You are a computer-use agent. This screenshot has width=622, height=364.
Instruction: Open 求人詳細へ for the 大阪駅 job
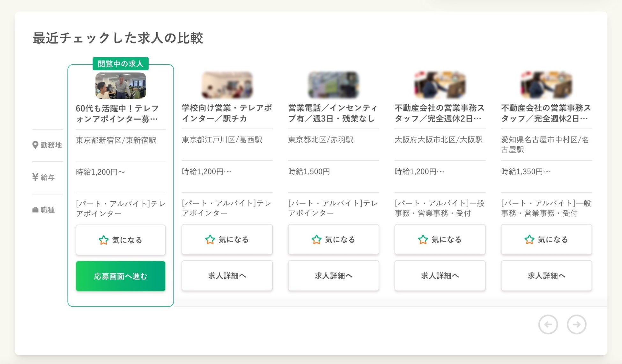[440, 276]
